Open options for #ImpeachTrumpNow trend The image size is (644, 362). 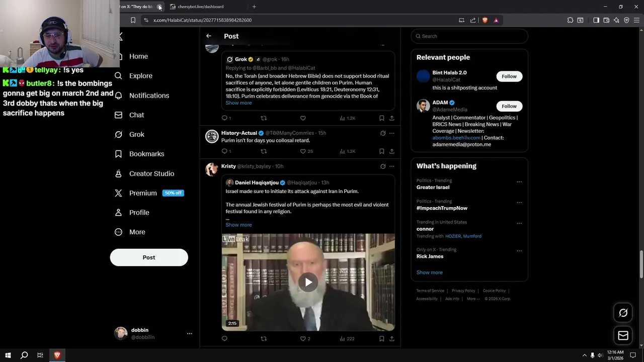click(x=519, y=203)
